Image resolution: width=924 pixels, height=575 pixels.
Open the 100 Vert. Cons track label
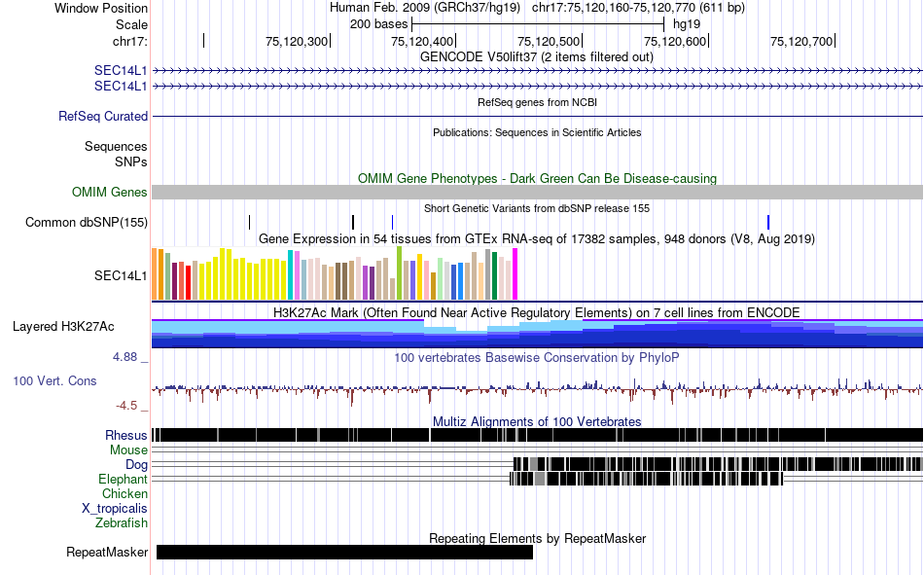(54, 381)
